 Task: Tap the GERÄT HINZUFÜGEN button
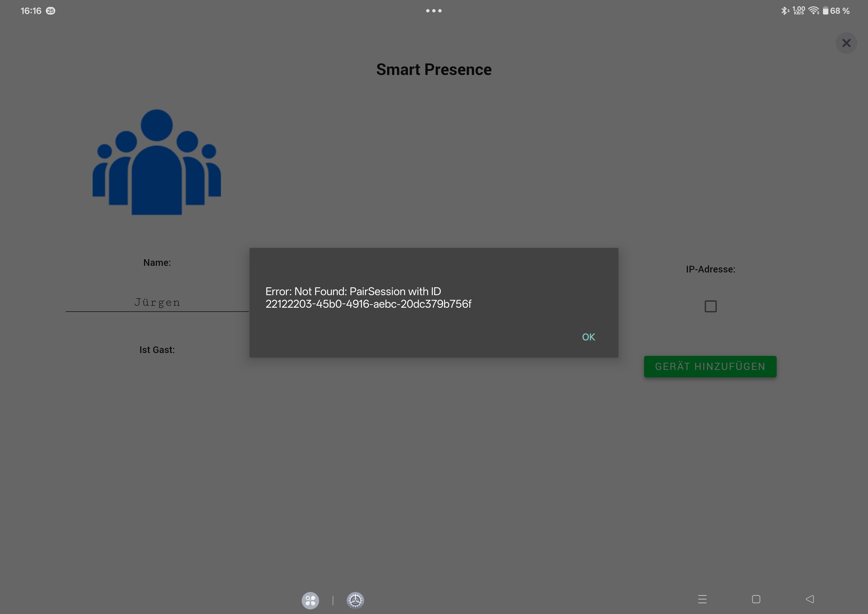point(710,366)
